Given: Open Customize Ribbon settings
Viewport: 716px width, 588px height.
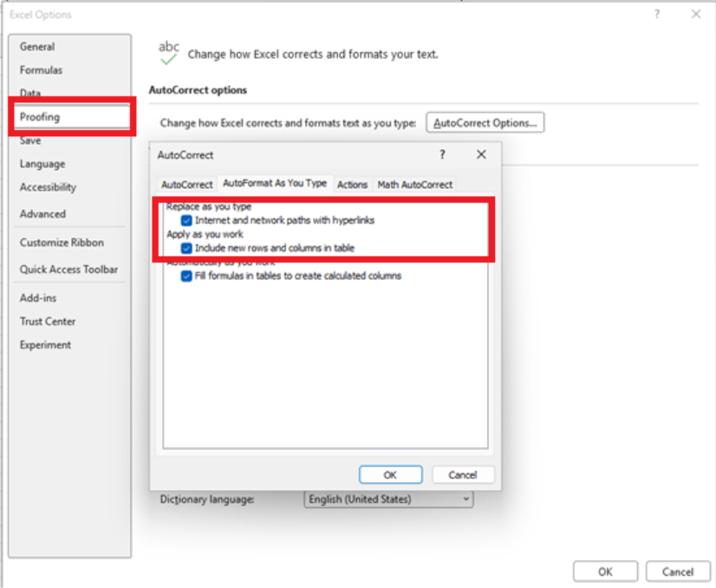Looking at the screenshot, I should click(62, 243).
